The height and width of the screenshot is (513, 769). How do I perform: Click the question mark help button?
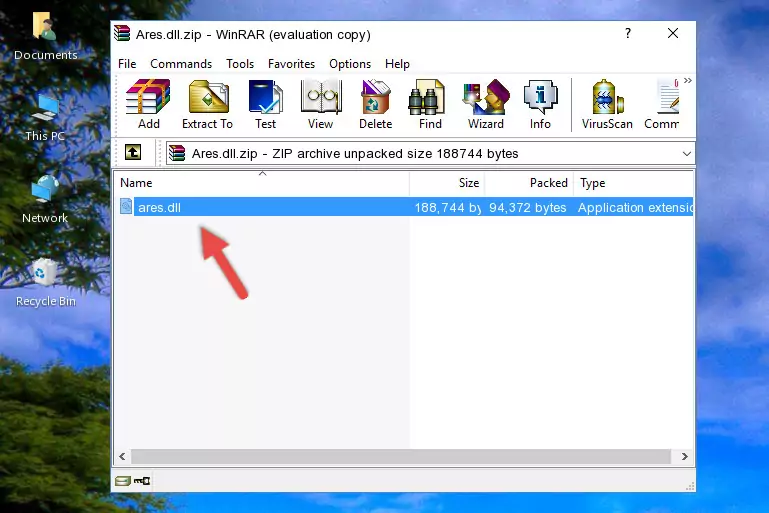click(x=628, y=33)
